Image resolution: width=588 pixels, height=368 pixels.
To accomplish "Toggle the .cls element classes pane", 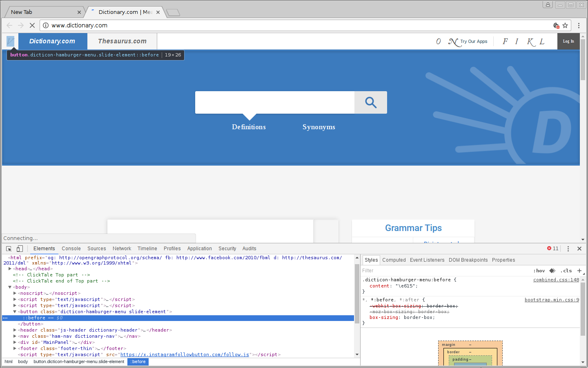I will click(566, 271).
